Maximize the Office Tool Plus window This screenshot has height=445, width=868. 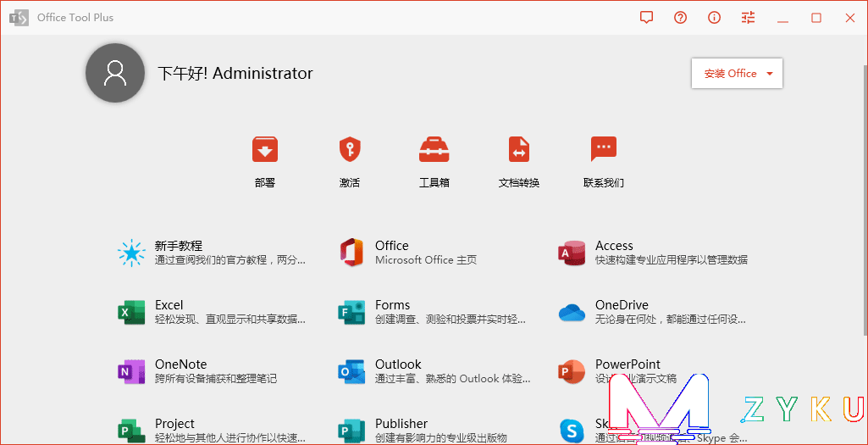(816, 18)
